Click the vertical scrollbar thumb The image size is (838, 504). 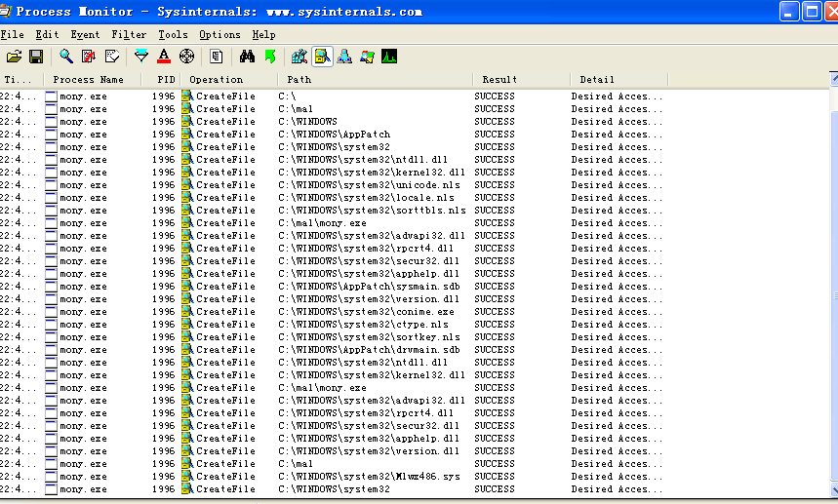(x=834, y=295)
